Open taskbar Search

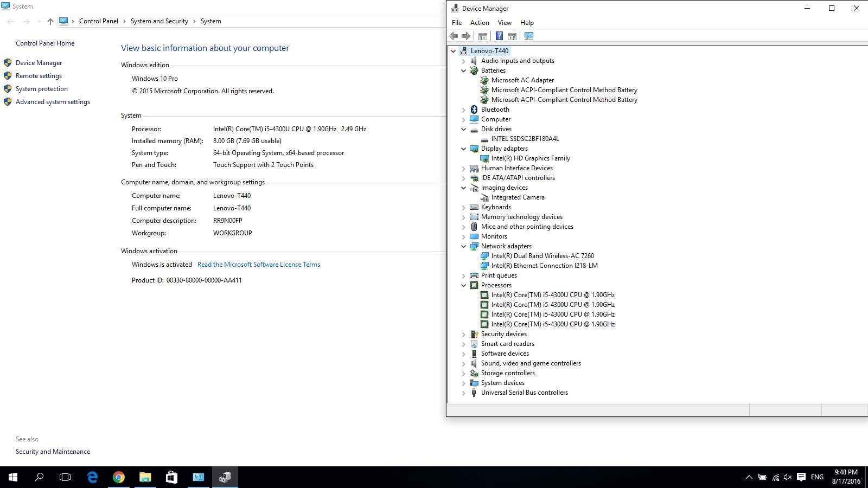pyautogui.click(x=39, y=477)
